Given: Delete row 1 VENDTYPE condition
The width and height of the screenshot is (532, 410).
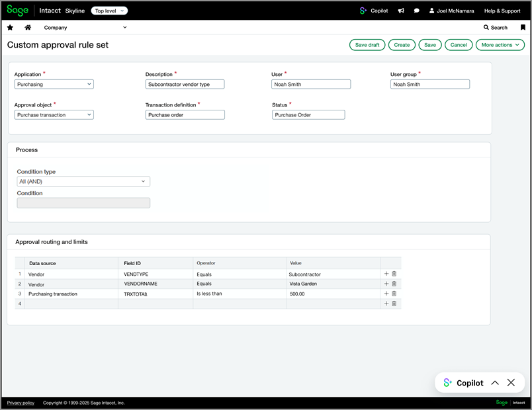Looking at the screenshot, I should [394, 274].
